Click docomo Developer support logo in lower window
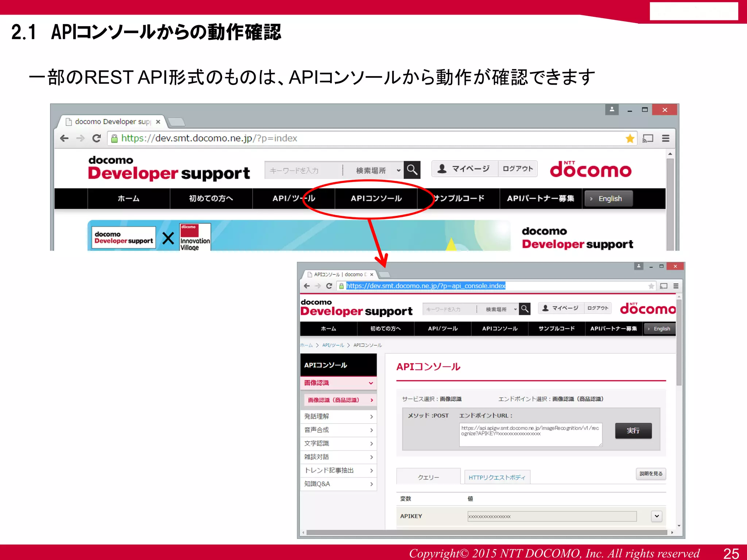This screenshot has width=747, height=560. click(356, 308)
